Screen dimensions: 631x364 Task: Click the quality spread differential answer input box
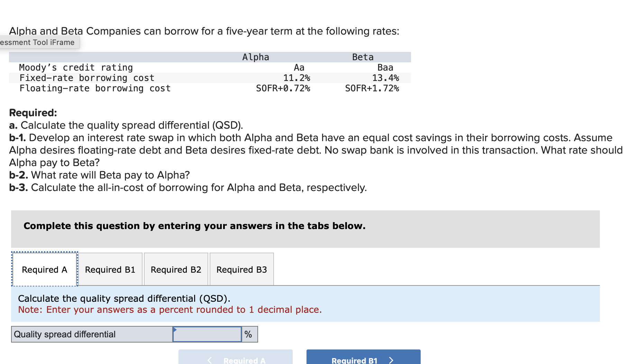pyautogui.click(x=207, y=334)
